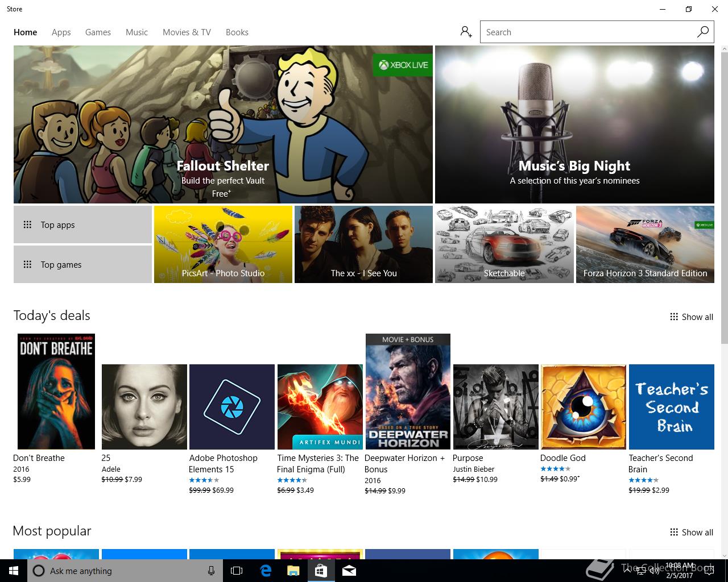The width and height of the screenshot is (728, 582).
Task: Click the Doodle God title text
Action: point(563,458)
